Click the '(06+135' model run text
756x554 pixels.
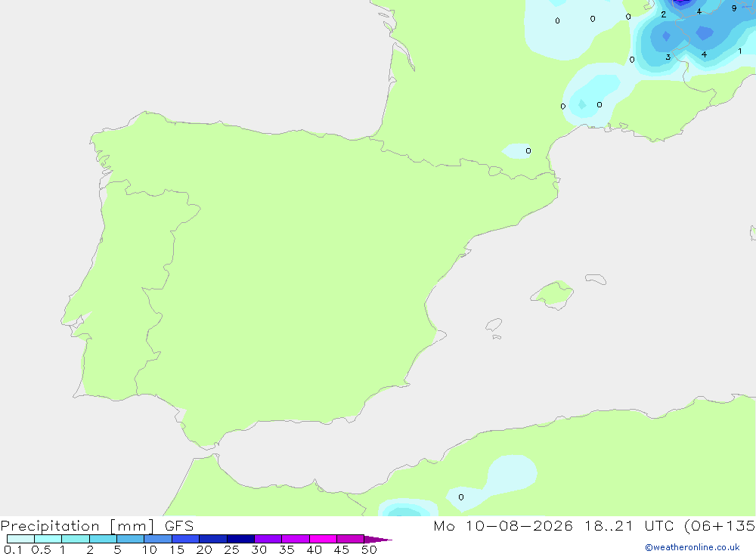point(720,525)
